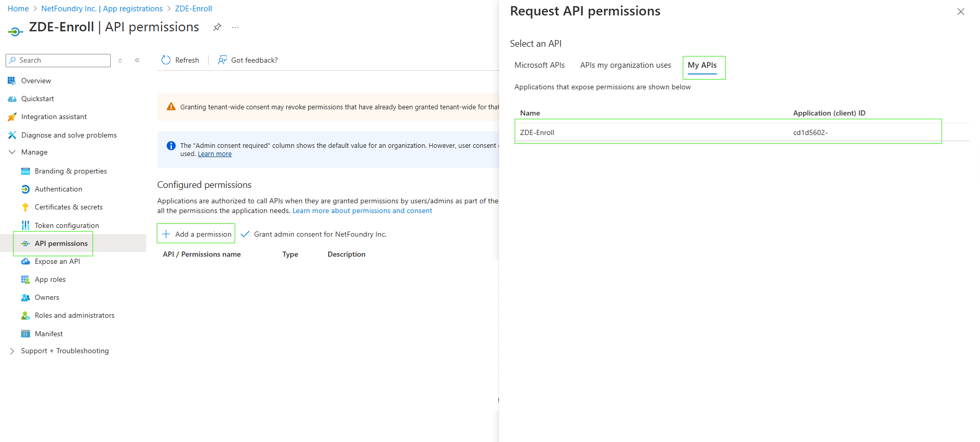The width and height of the screenshot is (980, 442).
Task: Open NetFoundry Inc. App registrations breadcrumb
Action: 102,9
